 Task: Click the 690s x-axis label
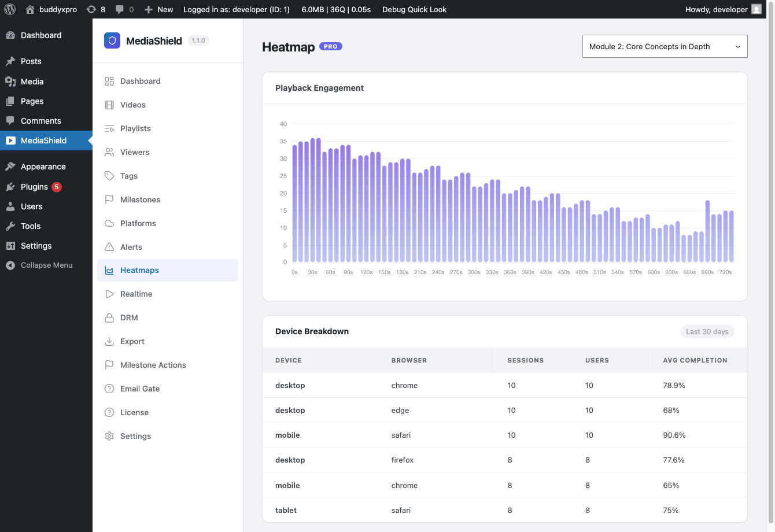pos(707,272)
